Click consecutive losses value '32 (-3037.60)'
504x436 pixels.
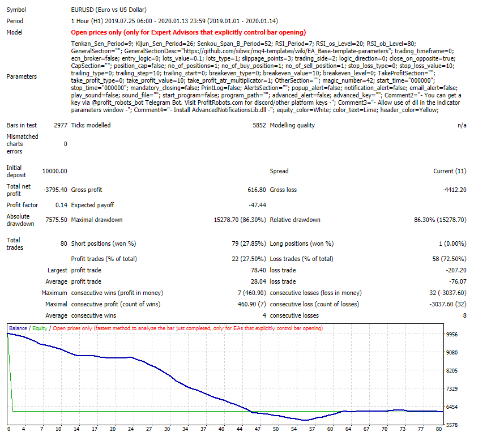(448, 293)
